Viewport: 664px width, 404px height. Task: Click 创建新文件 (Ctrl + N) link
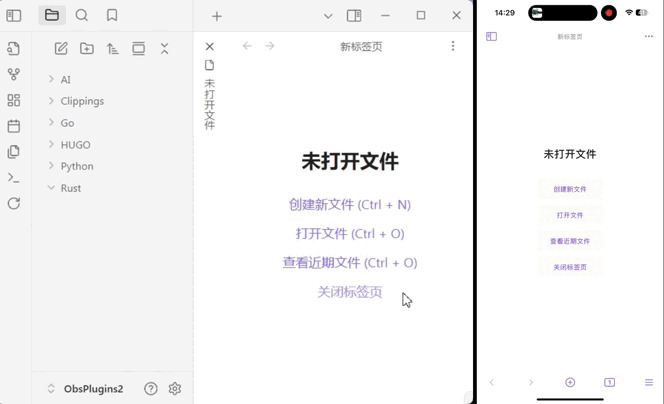point(350,205)
